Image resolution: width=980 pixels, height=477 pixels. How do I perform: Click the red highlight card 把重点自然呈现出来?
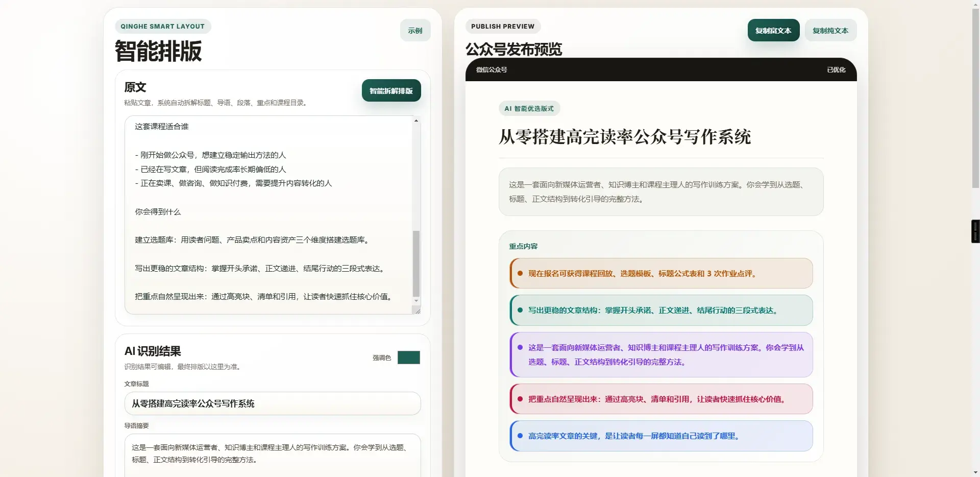click(661, 399)
